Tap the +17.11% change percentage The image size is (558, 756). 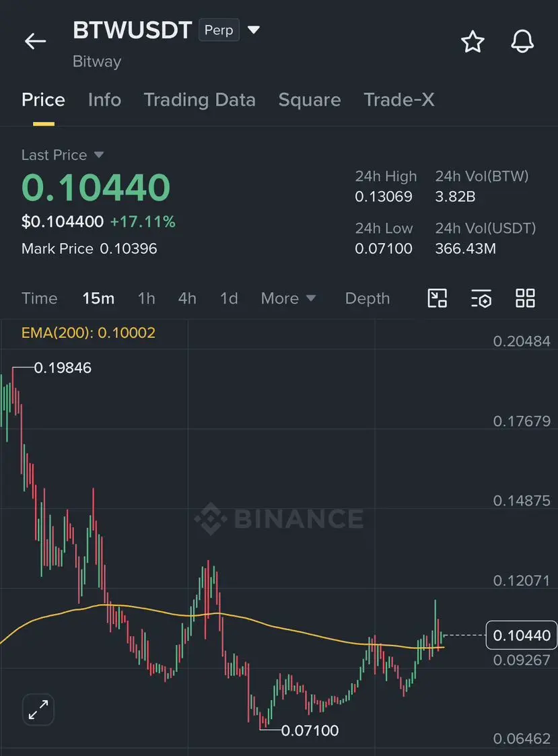(143, 221)
